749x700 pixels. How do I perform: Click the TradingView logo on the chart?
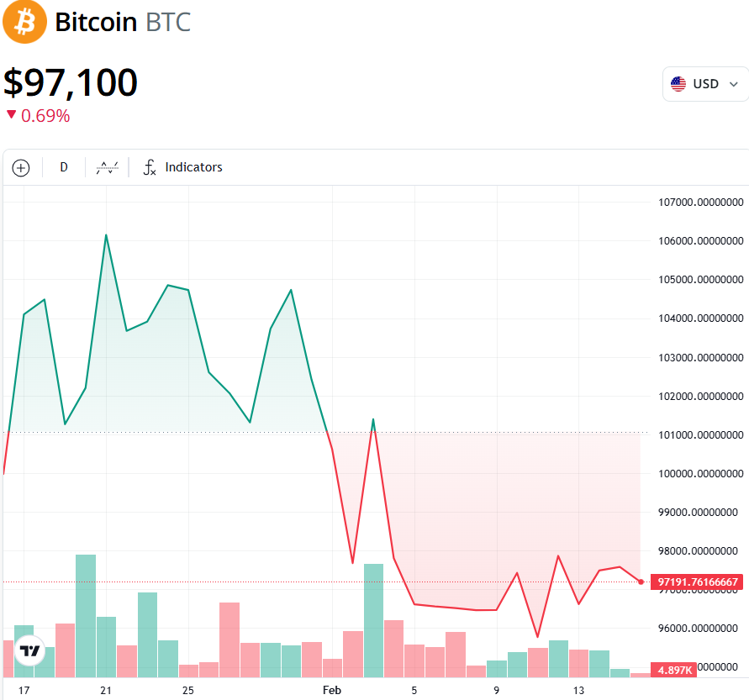coord(29,651)
